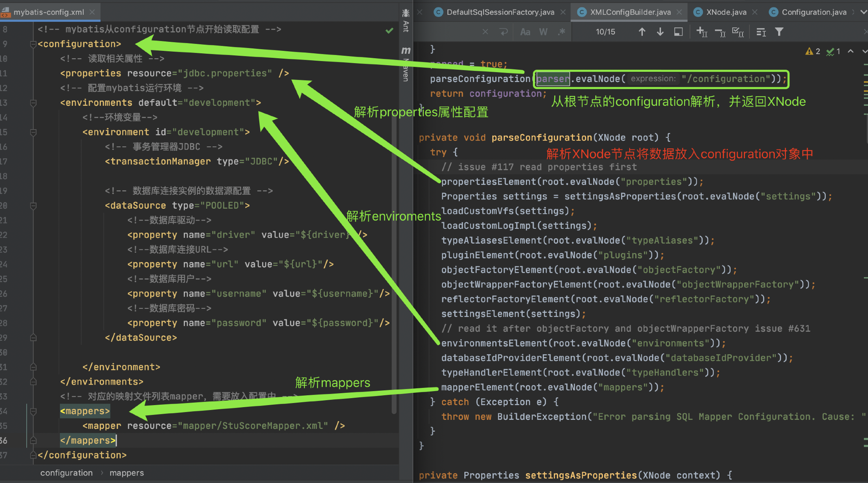Image resolution: width=868 pixels, height=483 pixels.
Task: Select all occurrences icon in search bar
Action: [x=738, y=32]
